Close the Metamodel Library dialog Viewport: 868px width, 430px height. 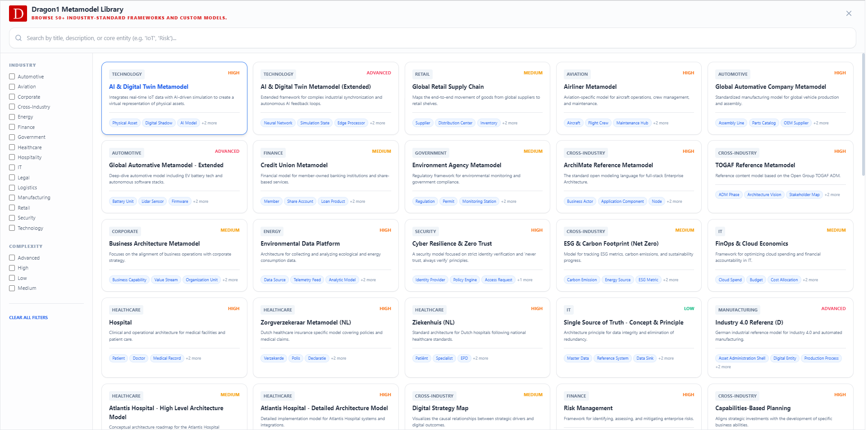849,14
